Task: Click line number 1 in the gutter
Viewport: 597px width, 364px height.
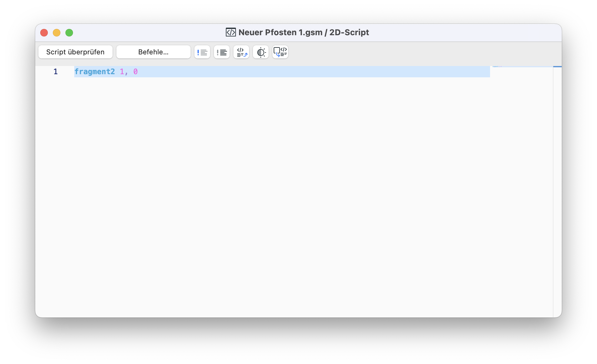Action: [56, 72]
